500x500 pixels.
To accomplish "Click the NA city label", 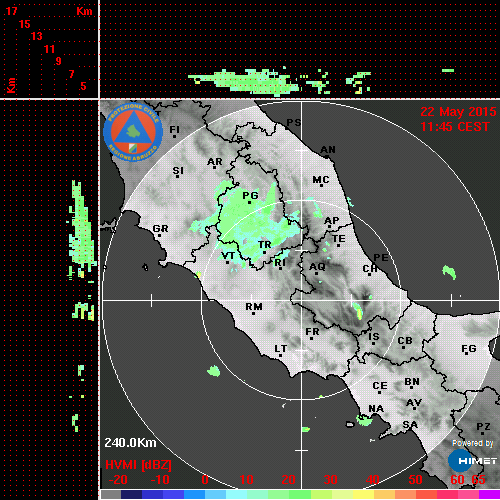I will pos(376,409).
